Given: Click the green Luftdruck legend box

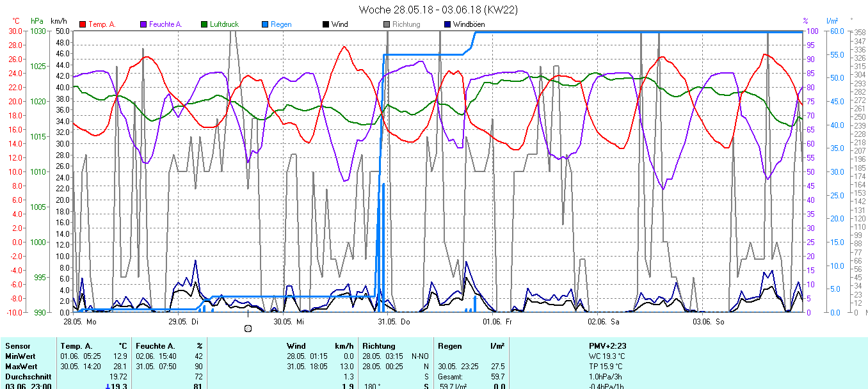Looking at the screenshot, I should point(204,24).
